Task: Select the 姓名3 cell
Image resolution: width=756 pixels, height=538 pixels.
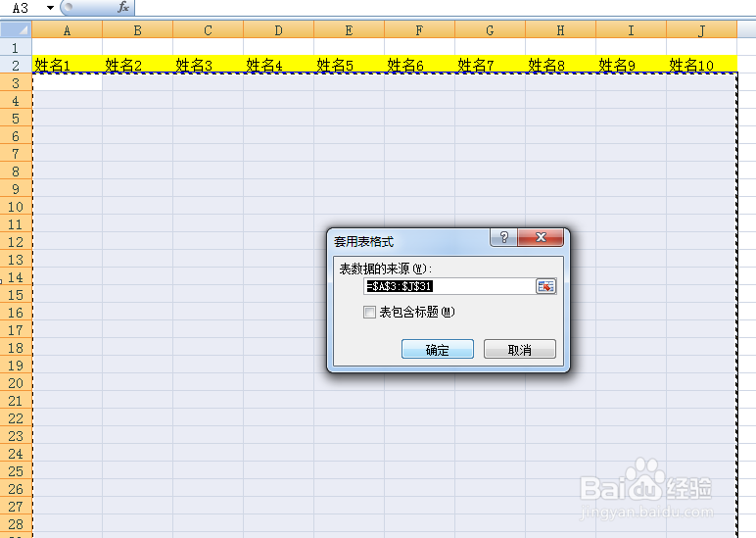Action: click(x=208, y=65)
